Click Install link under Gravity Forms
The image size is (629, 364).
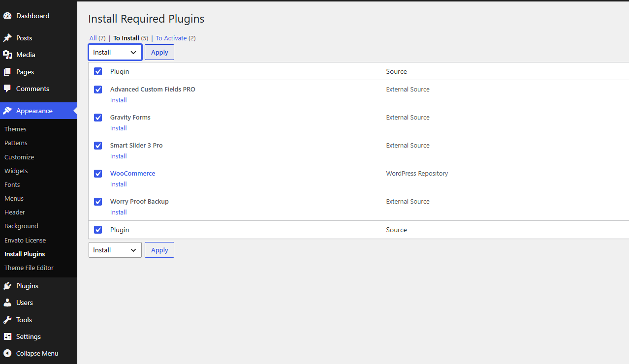(x=119, y=128)
